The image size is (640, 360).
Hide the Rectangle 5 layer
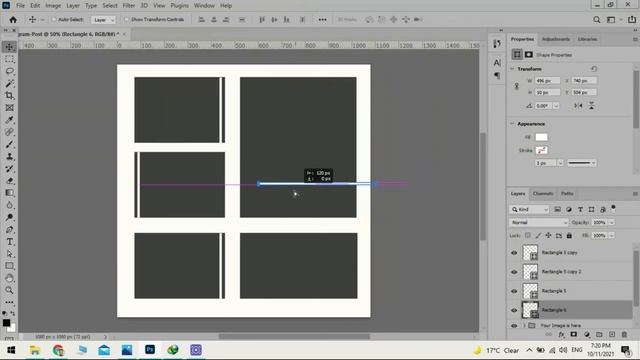tap(514, 291)
